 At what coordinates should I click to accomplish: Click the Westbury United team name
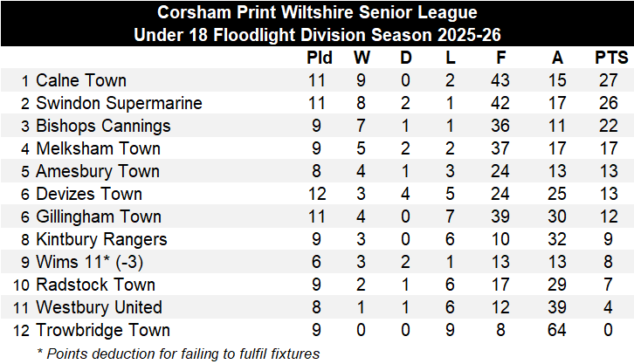pos(99,307)
